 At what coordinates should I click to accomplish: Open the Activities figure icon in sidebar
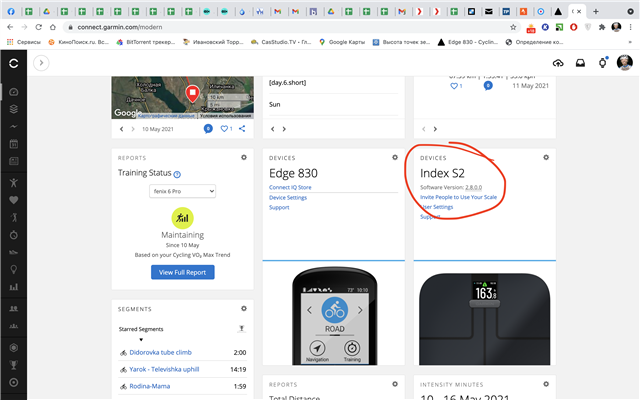(13, 182)
